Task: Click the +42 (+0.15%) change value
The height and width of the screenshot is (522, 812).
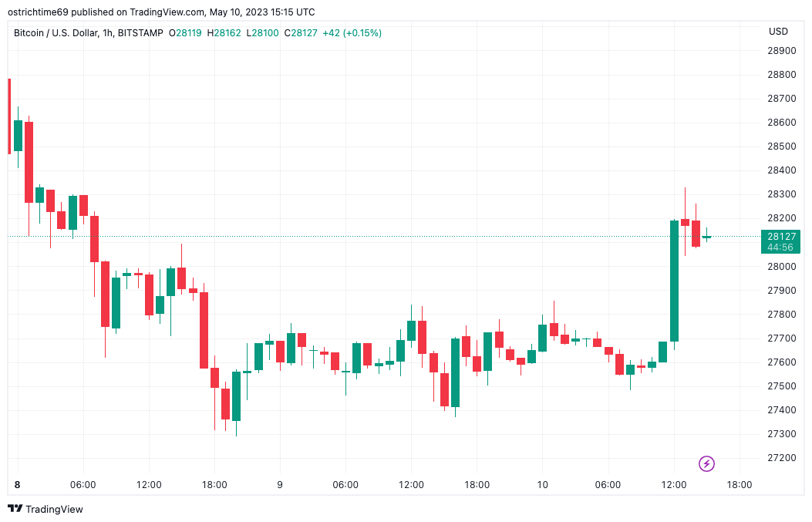Action: (352, 33)
